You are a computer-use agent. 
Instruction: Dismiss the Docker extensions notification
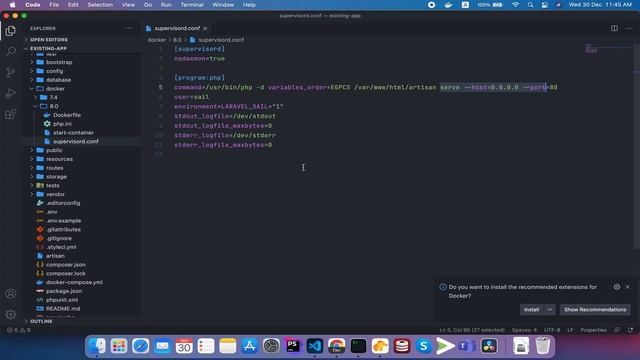pyautogui.click(x=628, y=287)
